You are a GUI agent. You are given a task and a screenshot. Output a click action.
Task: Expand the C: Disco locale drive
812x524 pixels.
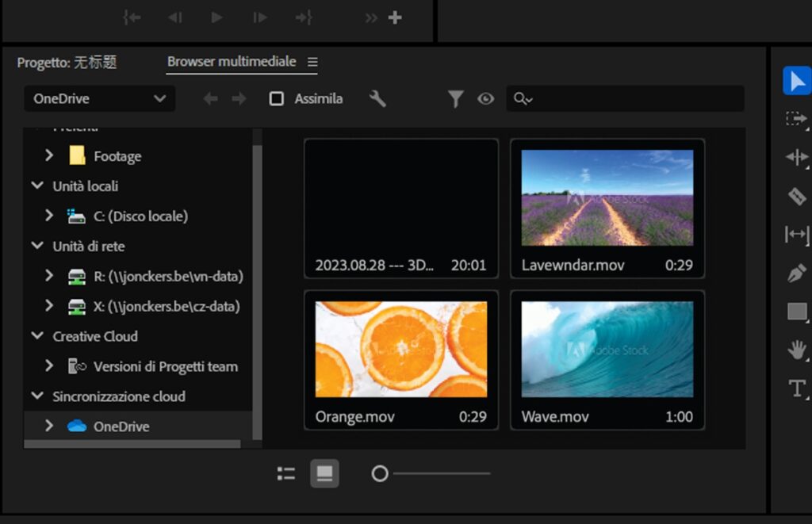[x=49, y=216]
